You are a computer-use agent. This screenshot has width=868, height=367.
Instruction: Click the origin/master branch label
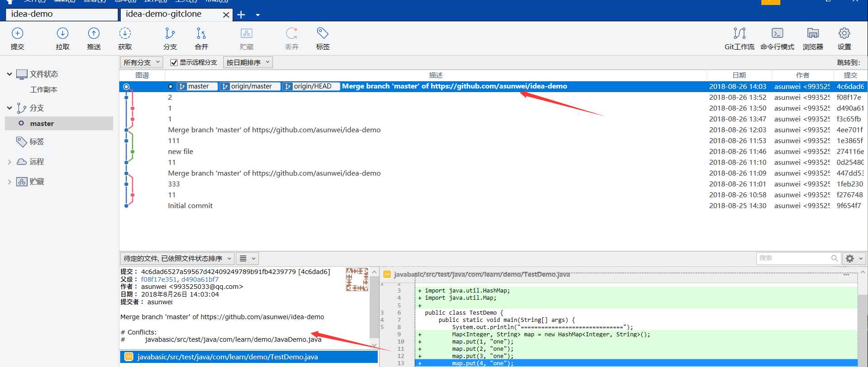click(x=250, y=86)
